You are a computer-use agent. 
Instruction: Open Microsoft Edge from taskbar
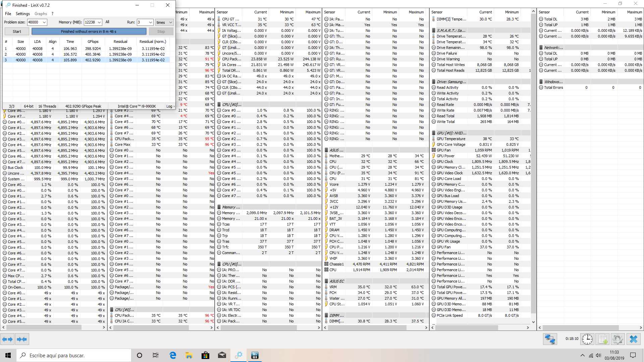[173, 355]
